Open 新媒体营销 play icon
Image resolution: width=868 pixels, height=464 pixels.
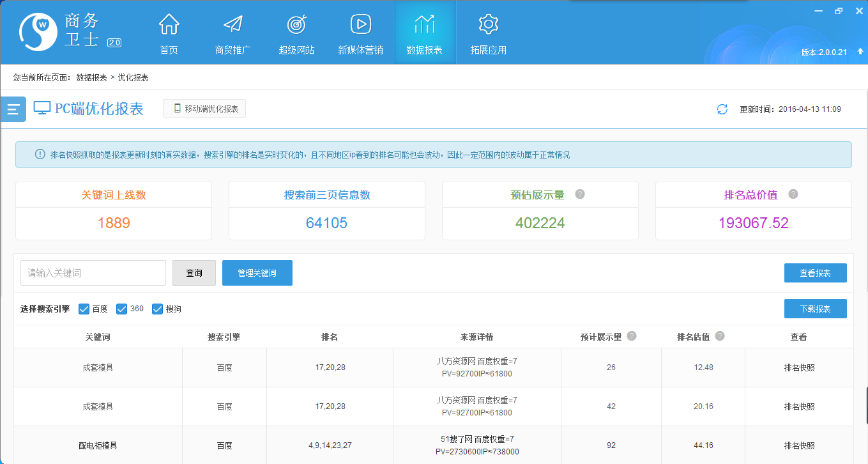(x=360, y=25)
